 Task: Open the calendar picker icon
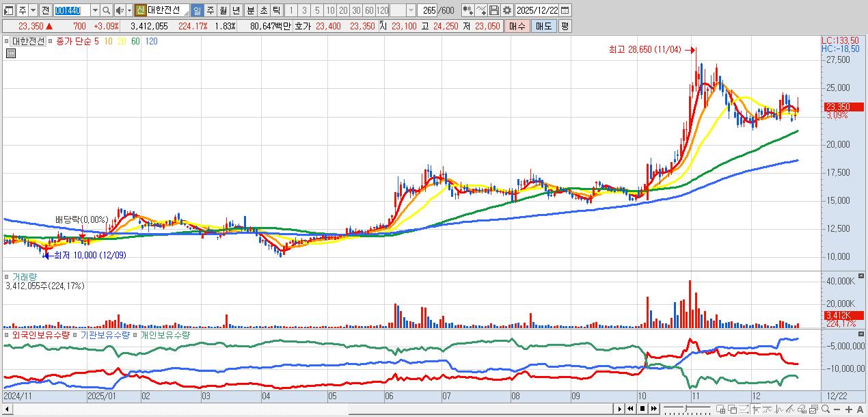pyautogui.click(x=565, y=10)
